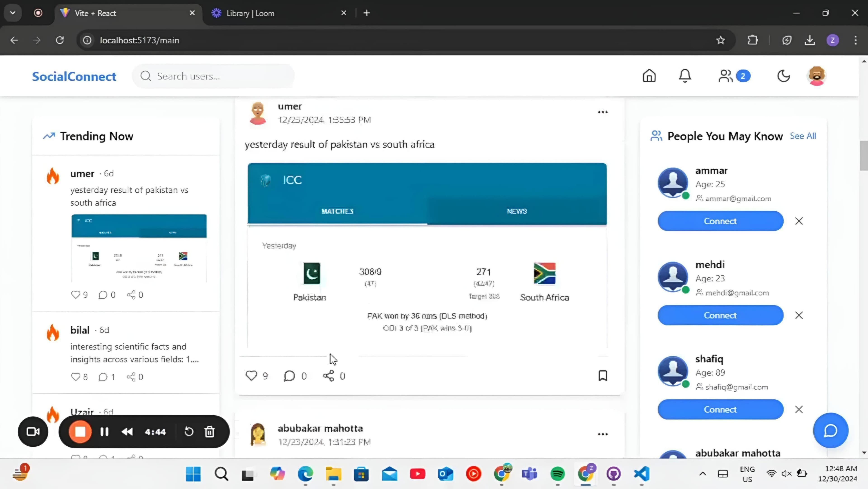
Task: Open Windows Start menu
Action: click(193, 474)
